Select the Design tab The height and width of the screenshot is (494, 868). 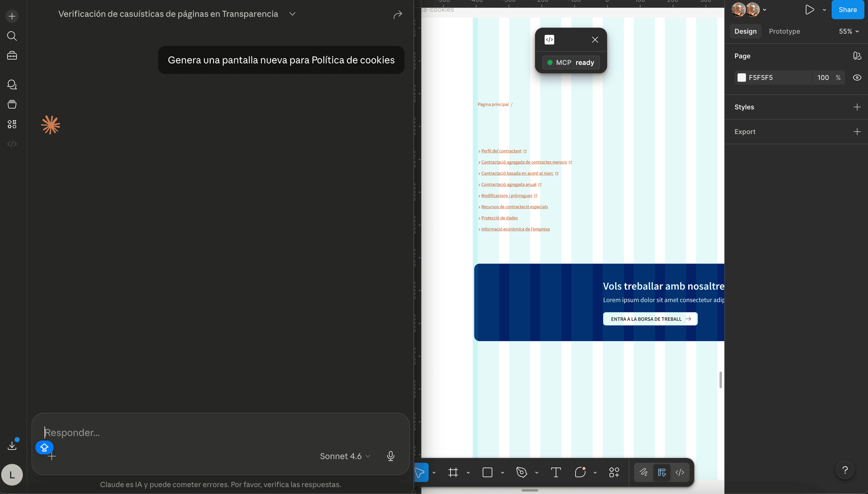(745, 31)
